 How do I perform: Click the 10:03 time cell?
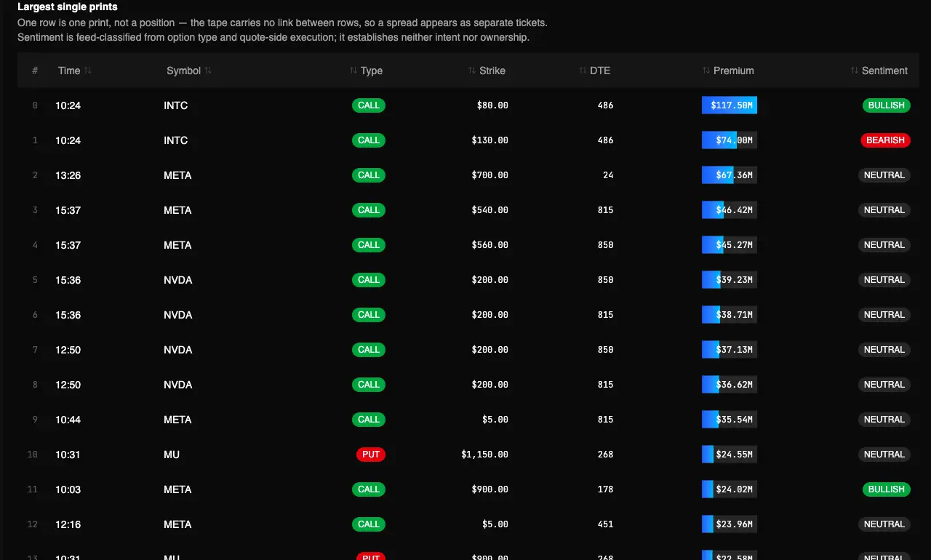68,489
